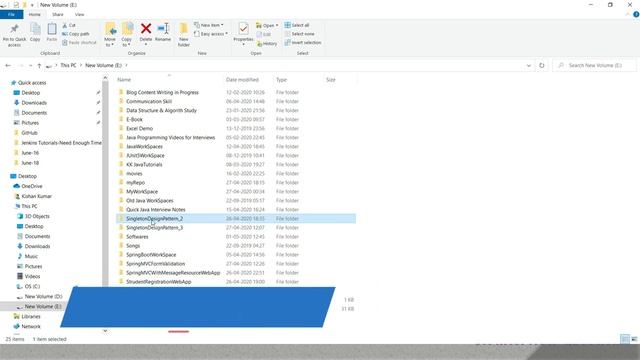Click Copy path in Clipboard group

coord(76,34)
